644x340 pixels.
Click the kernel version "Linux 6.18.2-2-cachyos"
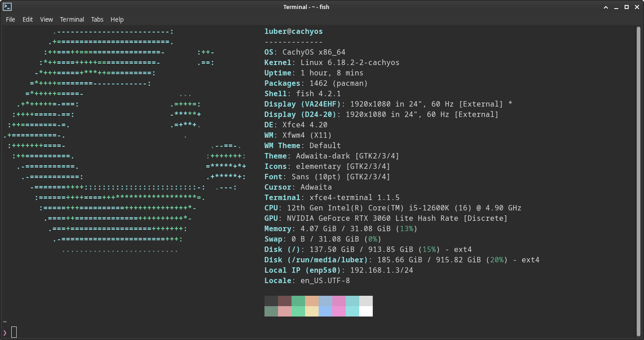pos(350,63)
